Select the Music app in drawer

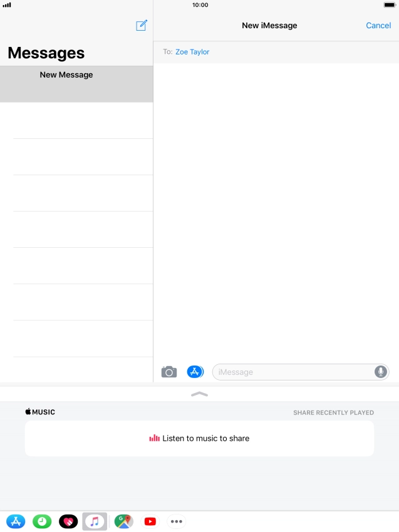(95, 521)
